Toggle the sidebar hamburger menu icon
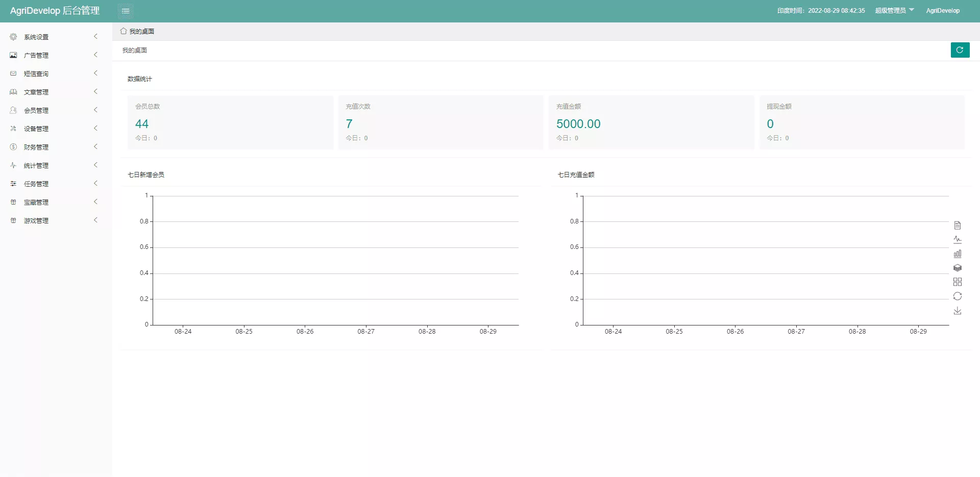 [126, 11]
